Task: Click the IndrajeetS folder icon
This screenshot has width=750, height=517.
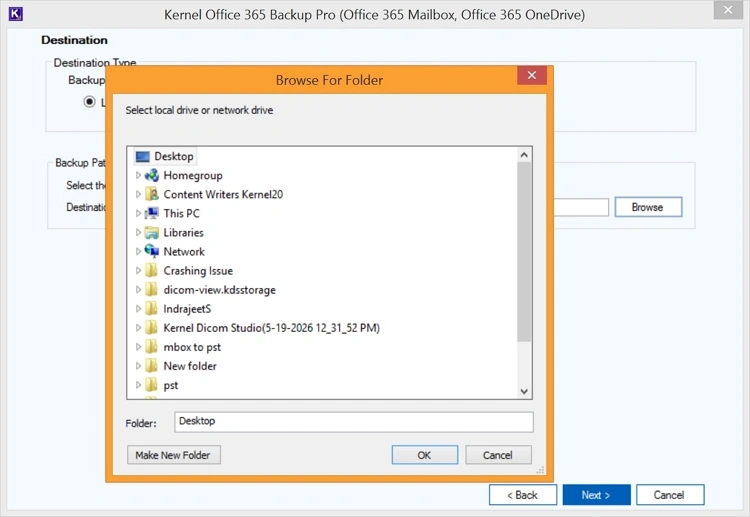Action: (151, 308)
